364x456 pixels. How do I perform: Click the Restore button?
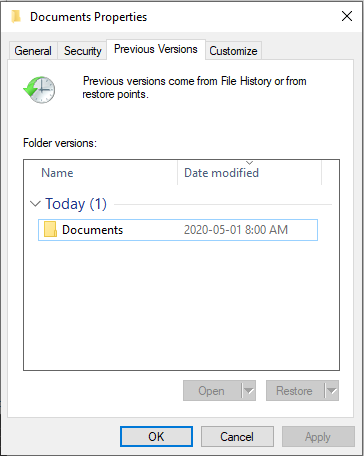(295, 391)
